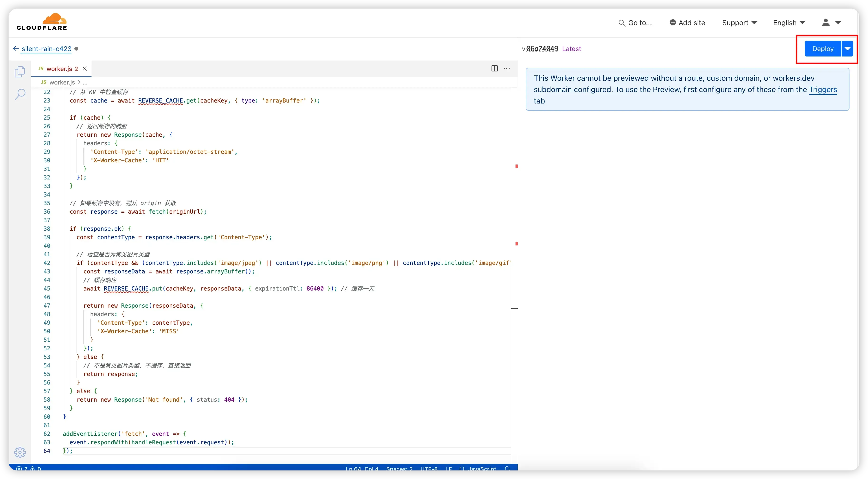This screenshot has width=868, height=479.
Task: Open the Go to... search field
Action: (635, 23)
